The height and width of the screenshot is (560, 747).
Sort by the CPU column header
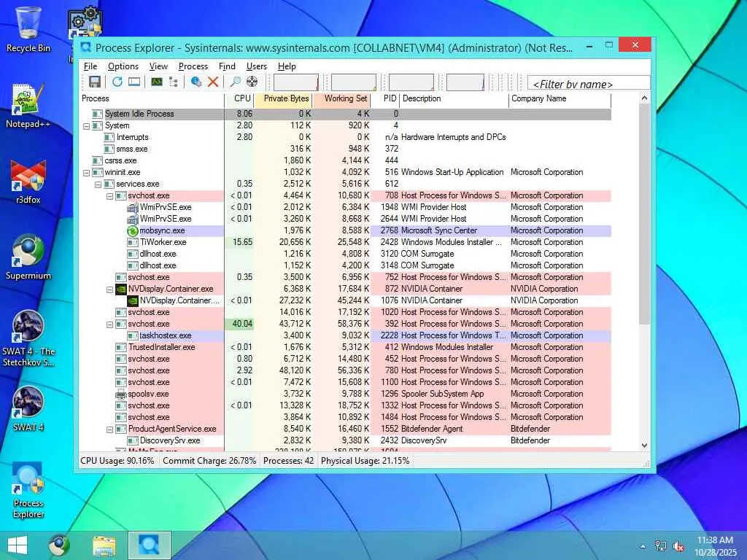(x=239, y=98)
